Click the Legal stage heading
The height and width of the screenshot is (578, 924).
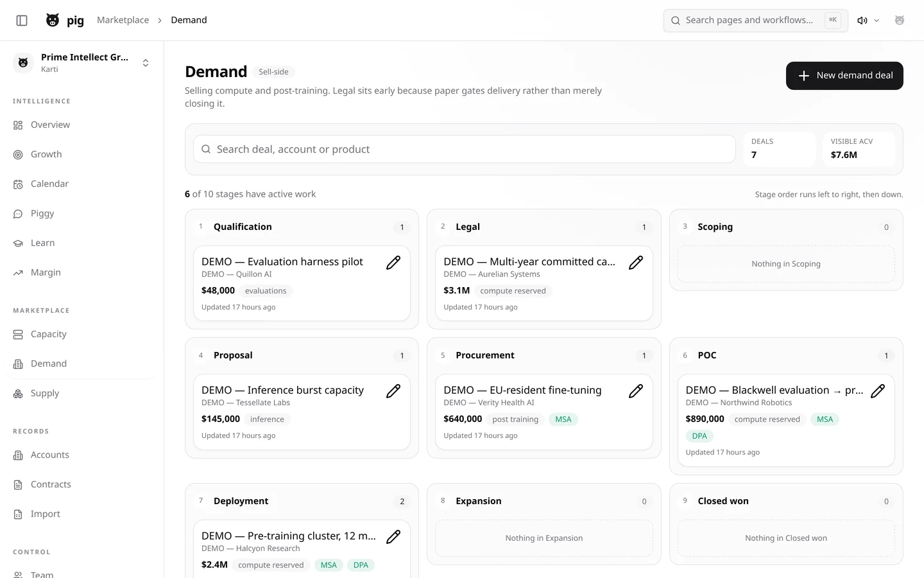coord(468,227)
